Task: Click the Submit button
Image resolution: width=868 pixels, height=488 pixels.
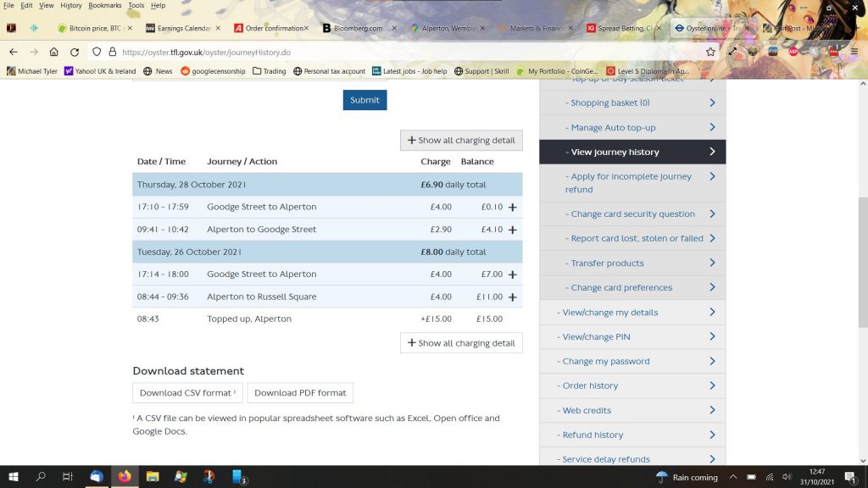Action: (364, 100)
